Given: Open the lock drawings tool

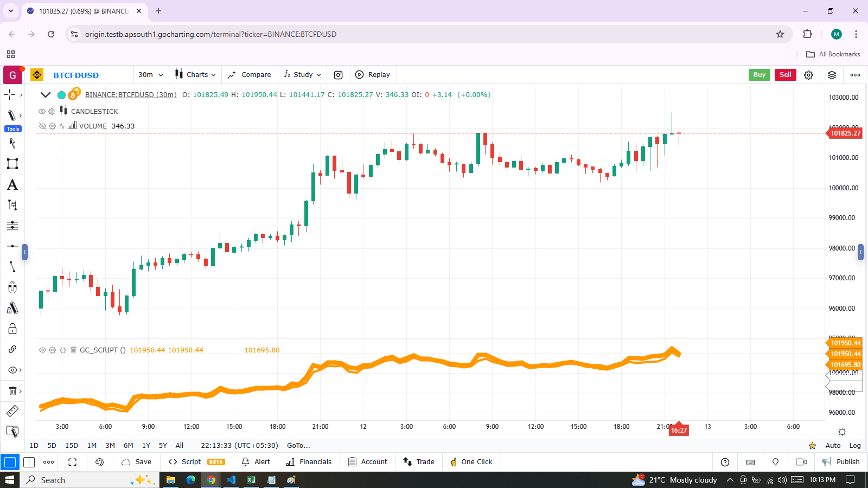Looking at the screenshot, I should click(12, 329).
